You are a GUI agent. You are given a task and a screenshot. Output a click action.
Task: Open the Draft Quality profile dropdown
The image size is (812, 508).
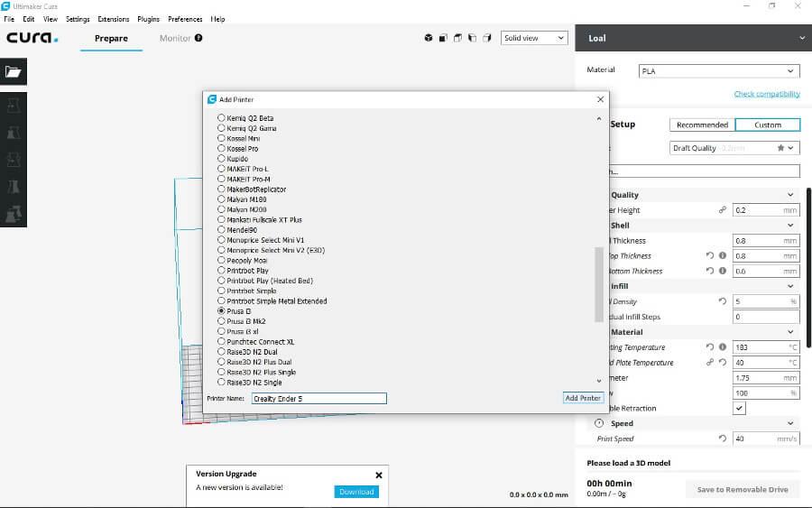tap(734, 148)
